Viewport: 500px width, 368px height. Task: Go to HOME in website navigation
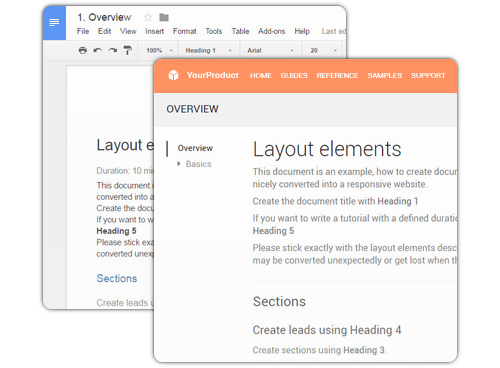pos(261,76)
